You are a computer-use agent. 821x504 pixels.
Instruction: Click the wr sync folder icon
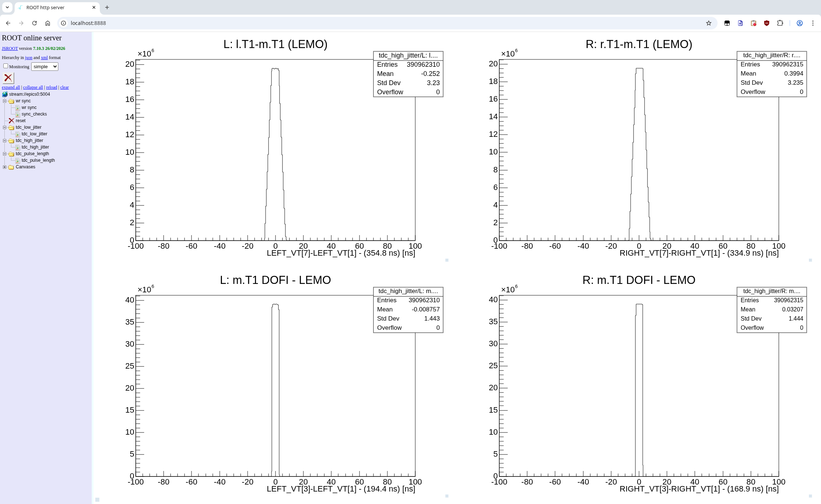click(11, 101)
